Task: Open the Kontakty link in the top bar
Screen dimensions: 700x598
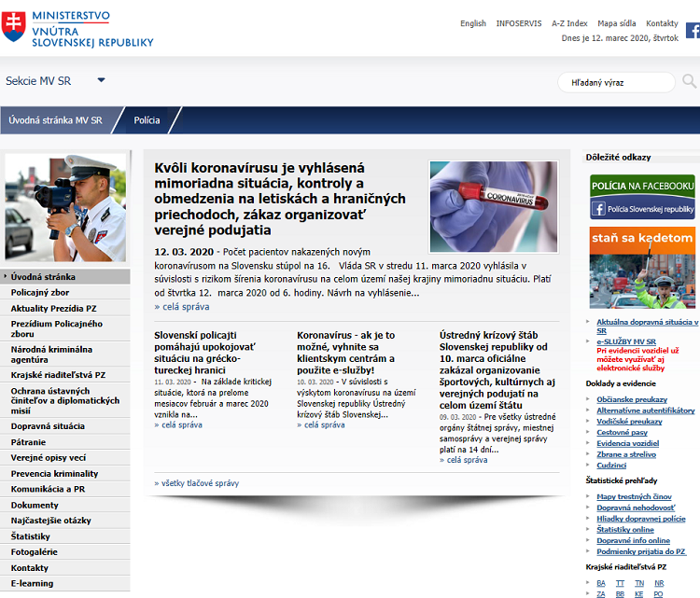Action: (x=662, y=23)
